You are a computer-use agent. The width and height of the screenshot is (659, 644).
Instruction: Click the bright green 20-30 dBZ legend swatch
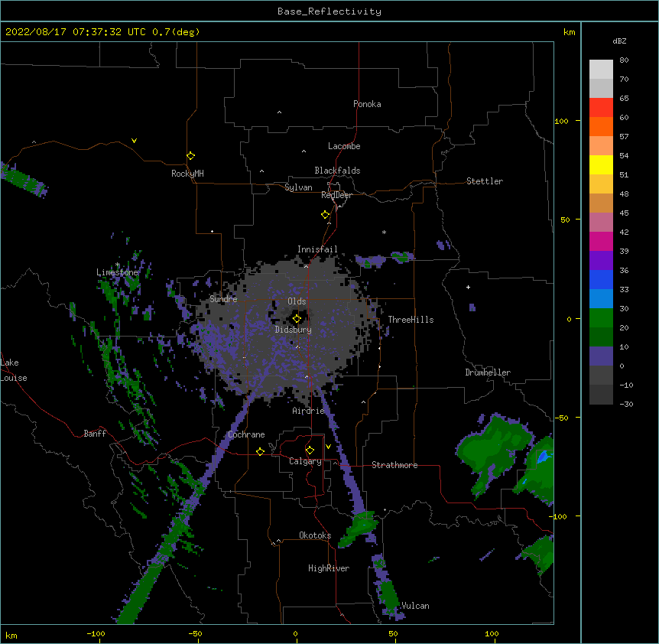601,318
